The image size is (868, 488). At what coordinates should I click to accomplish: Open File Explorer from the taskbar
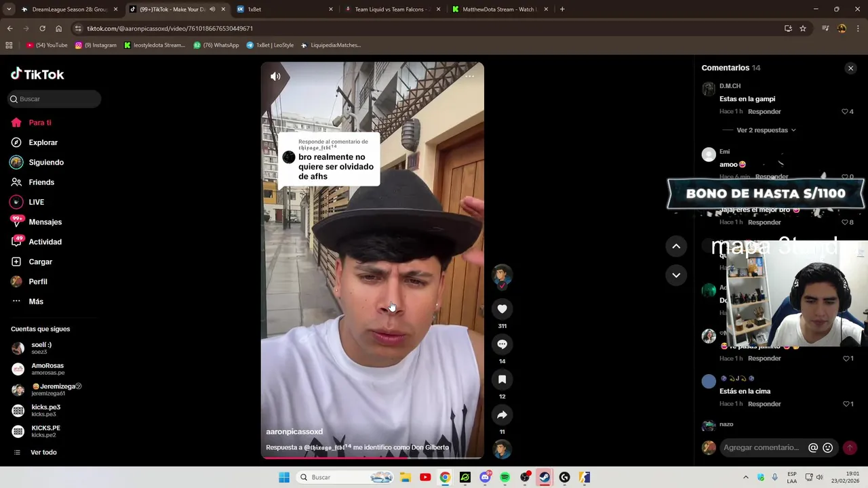[x=406, y=477]
